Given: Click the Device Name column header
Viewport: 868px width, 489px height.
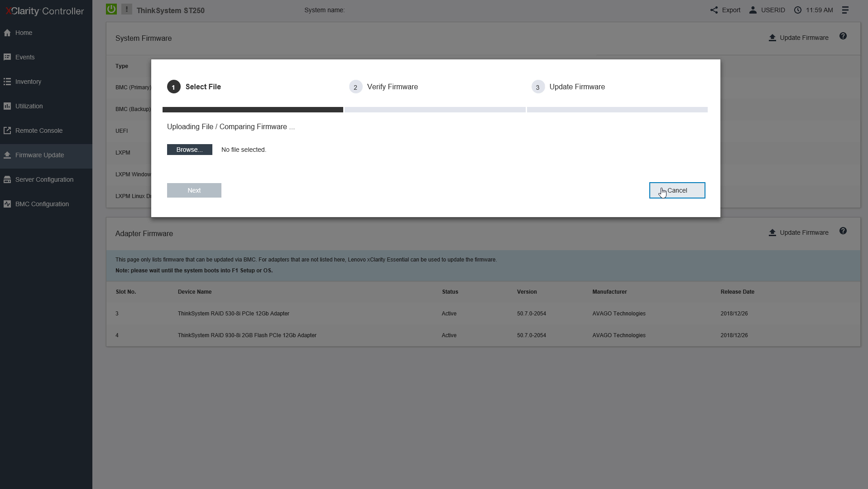Looking at the screenshot, I should click(x=195, y=292).
